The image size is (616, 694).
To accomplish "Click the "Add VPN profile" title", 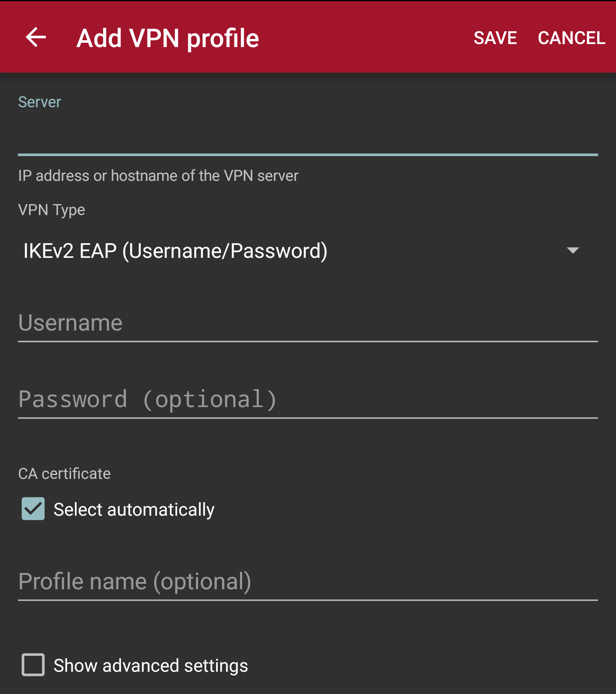I will click(168, 38).
